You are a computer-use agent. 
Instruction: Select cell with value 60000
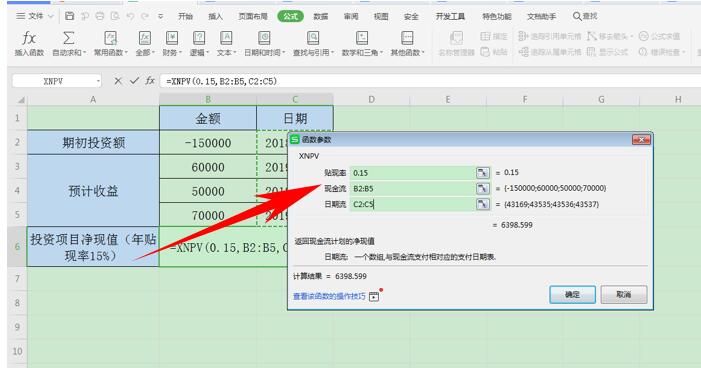pyautogui.click(x=208, y=167)
